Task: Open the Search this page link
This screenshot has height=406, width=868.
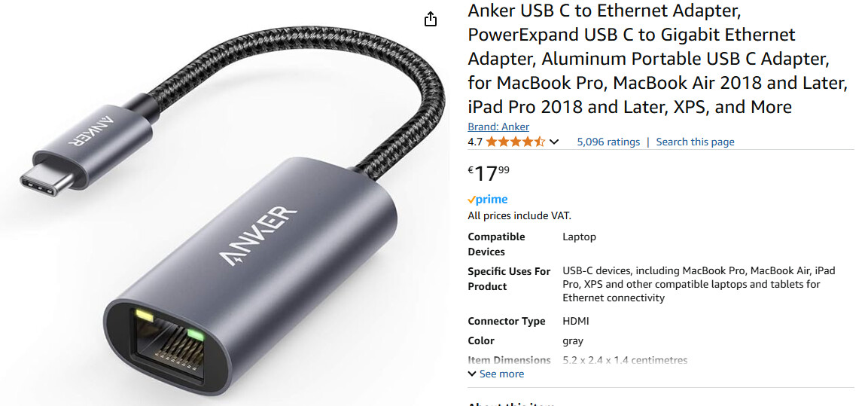Action: (x=696, y=142)
